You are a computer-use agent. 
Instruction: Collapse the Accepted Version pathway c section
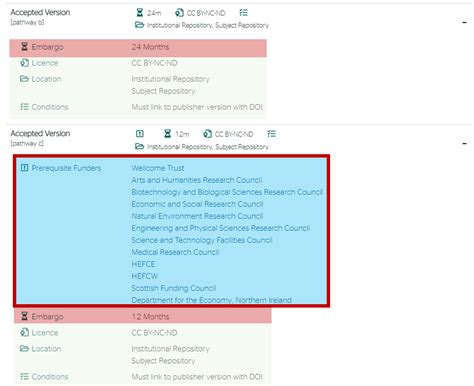click(x=464, y=144)
